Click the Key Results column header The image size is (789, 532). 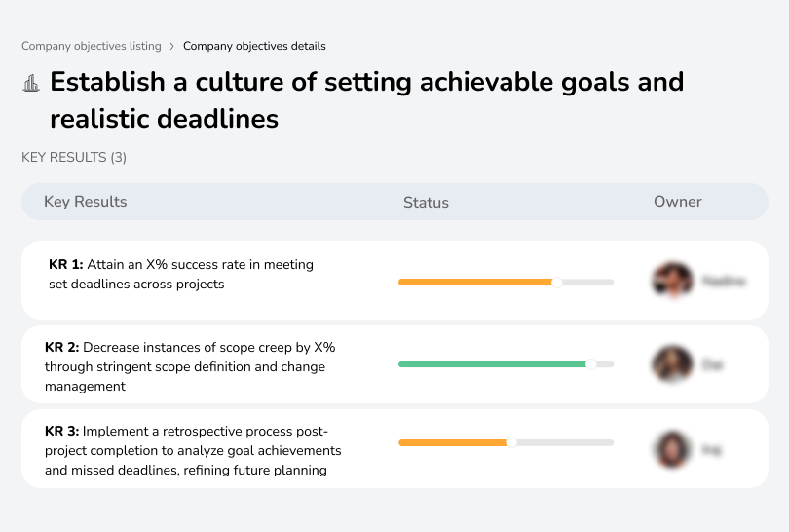tap(86, 202)
